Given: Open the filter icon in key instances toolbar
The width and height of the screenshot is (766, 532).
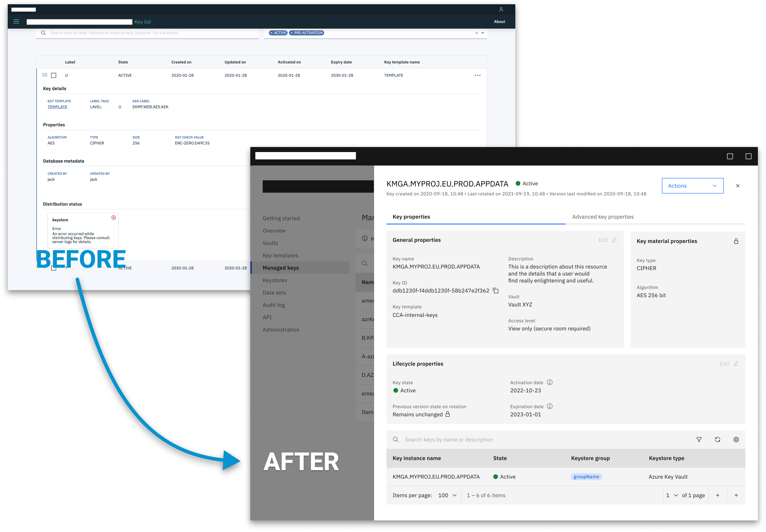Looking at the screenshot, I should (x=699, y=440).
